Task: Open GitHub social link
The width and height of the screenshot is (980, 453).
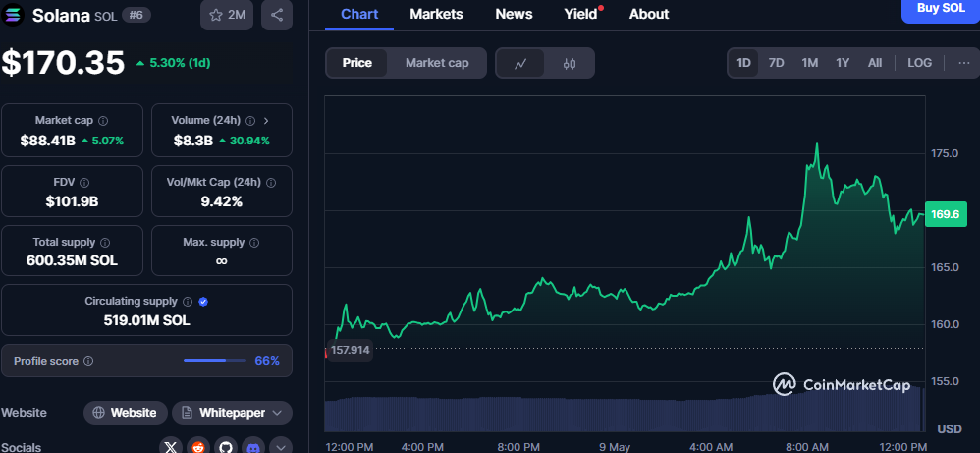Action: pos(226,446)
